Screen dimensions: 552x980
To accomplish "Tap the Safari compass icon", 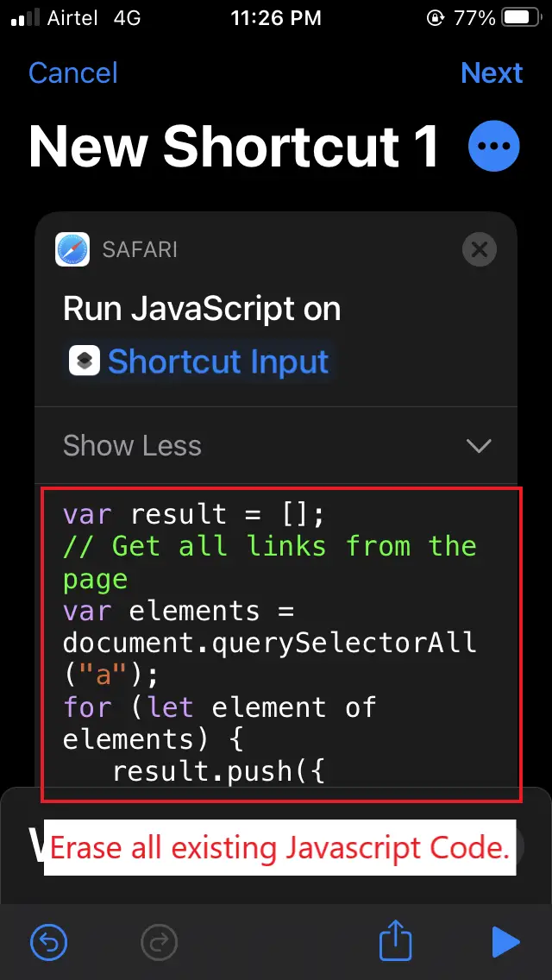I will (x=72, y=249).
